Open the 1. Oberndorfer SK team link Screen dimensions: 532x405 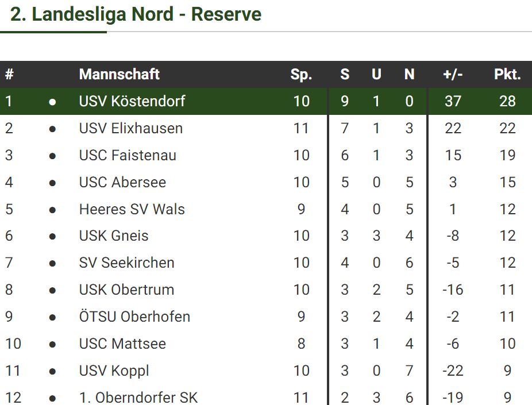point(138,398)
